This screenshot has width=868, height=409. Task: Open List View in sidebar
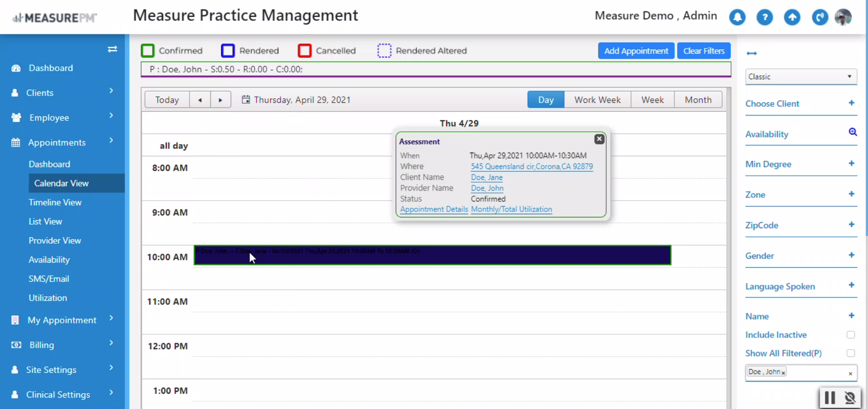tap(45, 221)
